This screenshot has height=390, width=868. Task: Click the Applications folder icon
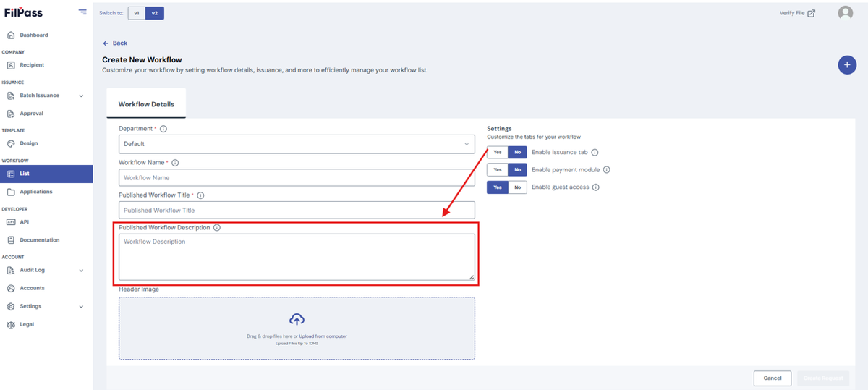pyautogui.click(x=11, y=192)
